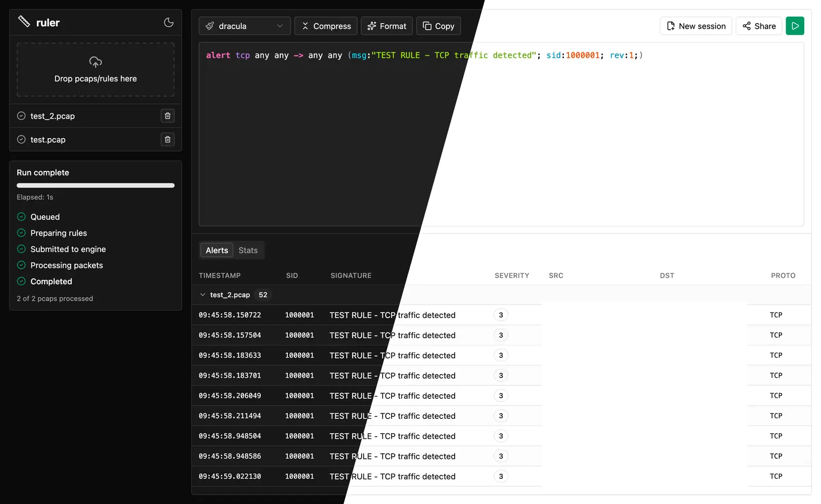821x504 pixels.
Task: Click the Queued step check icon
Action: click(x=21, y=217)
